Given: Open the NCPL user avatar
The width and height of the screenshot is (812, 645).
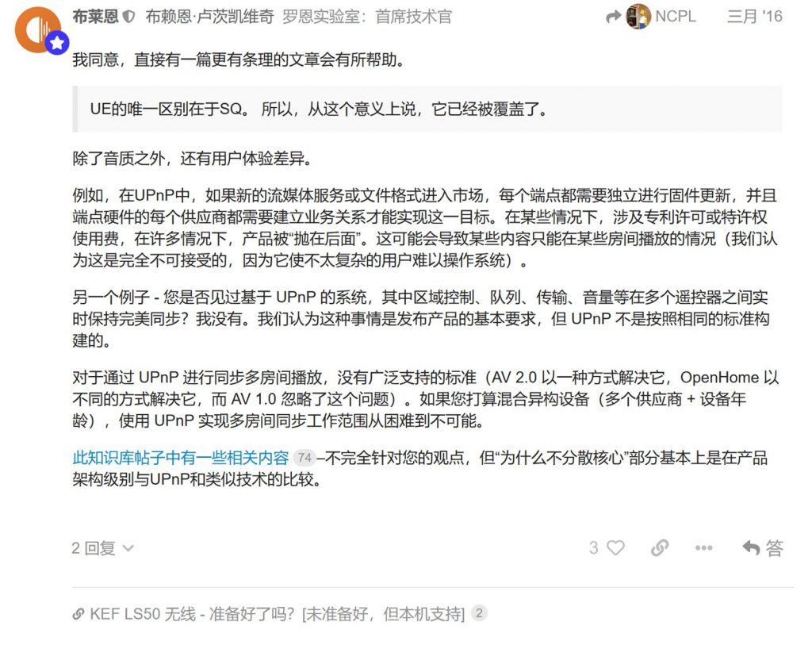Looking at the screenshot, I should click(x=638, y=17).
